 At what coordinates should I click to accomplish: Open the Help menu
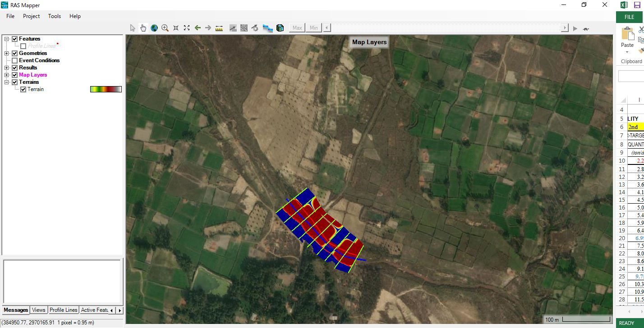click(x=75, y=16)
